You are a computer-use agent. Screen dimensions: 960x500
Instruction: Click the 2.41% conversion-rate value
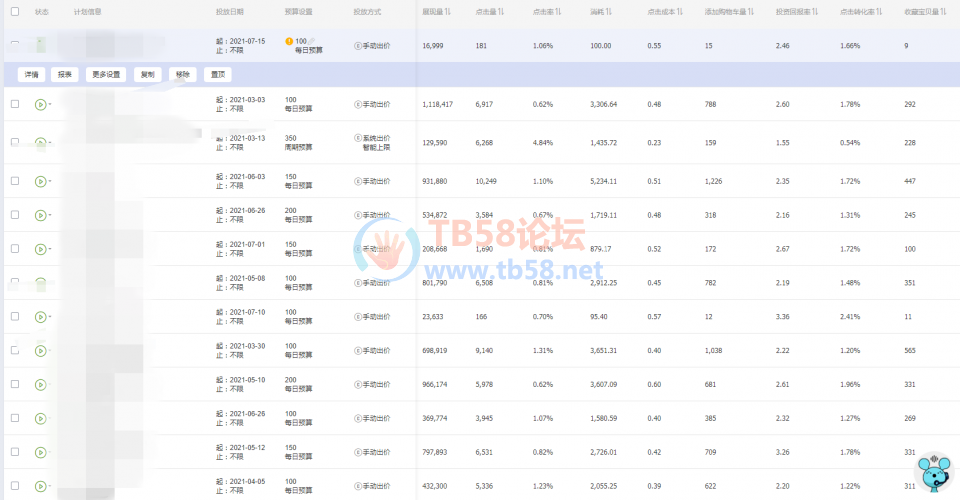(x=850, y=317)
